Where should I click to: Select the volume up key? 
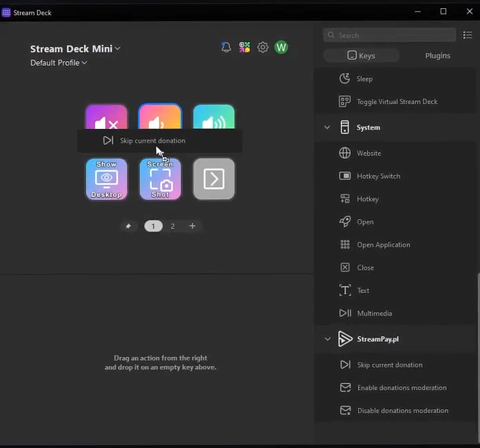[x=214, y=116]
